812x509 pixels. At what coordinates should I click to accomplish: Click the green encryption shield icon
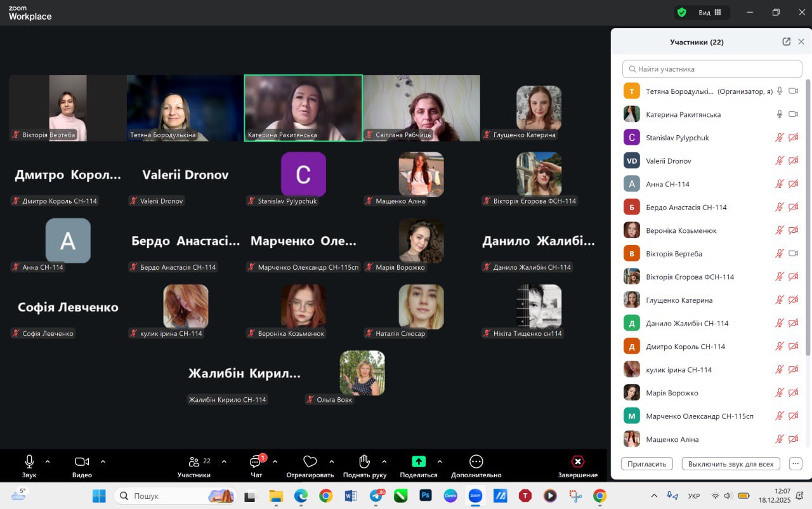tap(682, 12)
